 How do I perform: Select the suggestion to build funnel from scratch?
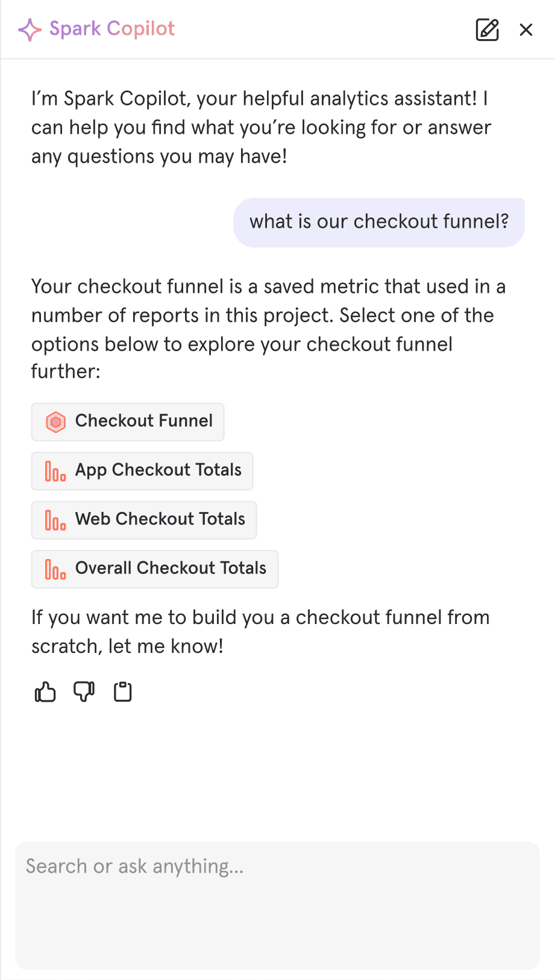(x=260, y=631)
